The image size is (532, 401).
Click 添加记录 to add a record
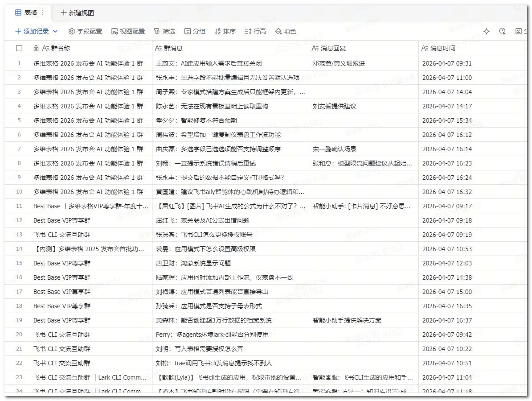(32, 31)
